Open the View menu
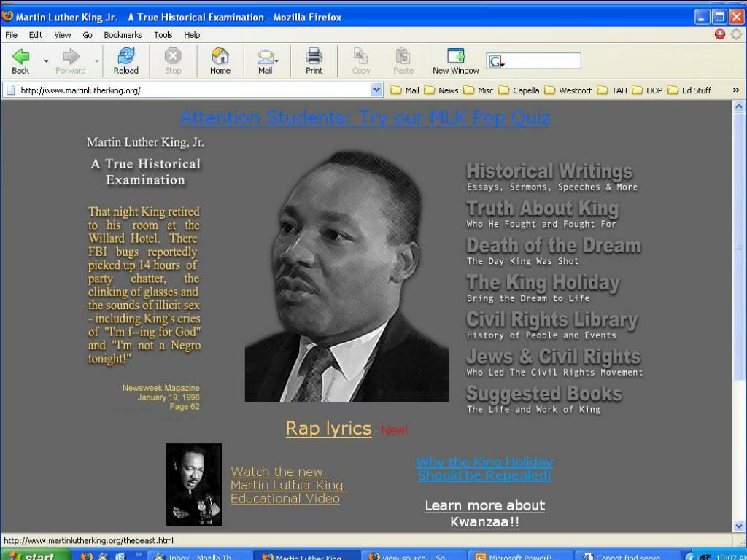747x560 pixels. (63, 35)
